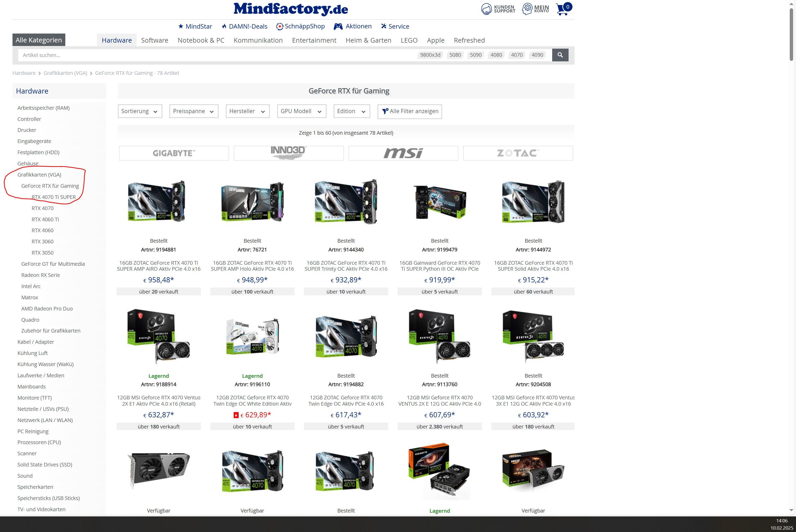796x532 pixels.
Task: Filter by MSI brand logo
Action: click(x=403, y=153)
